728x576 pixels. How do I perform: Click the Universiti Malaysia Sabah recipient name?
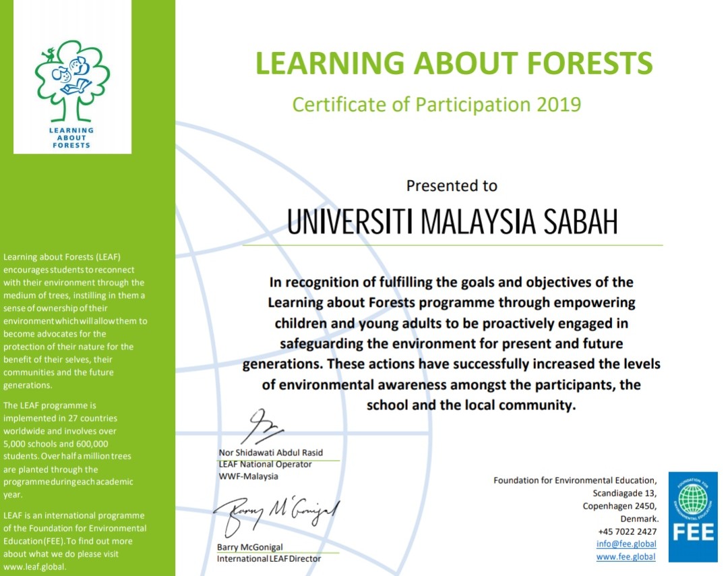click(452, 222)
